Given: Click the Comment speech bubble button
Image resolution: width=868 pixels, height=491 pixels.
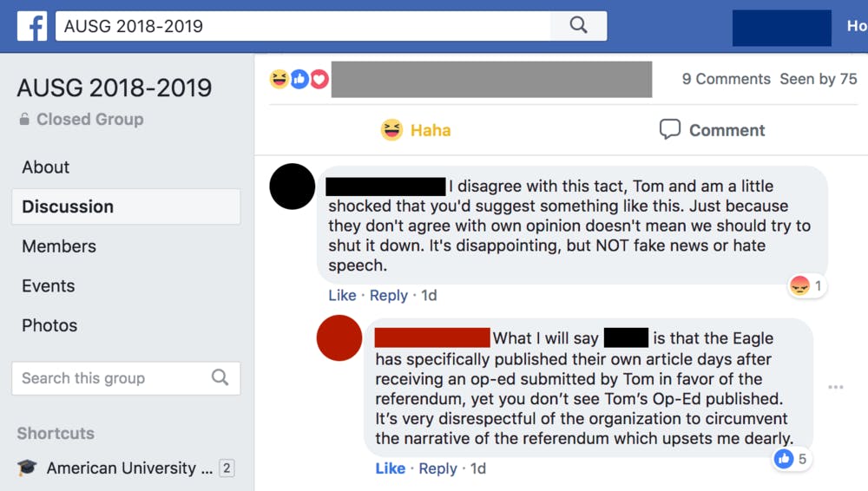Looking at the screenshot, I should click(x=712, y=130).
